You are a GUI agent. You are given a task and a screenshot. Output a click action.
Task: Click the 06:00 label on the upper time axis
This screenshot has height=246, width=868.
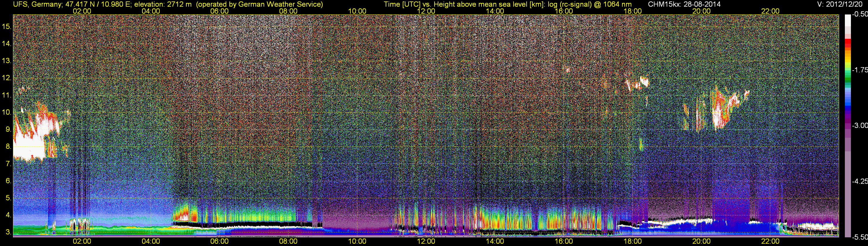219,11
